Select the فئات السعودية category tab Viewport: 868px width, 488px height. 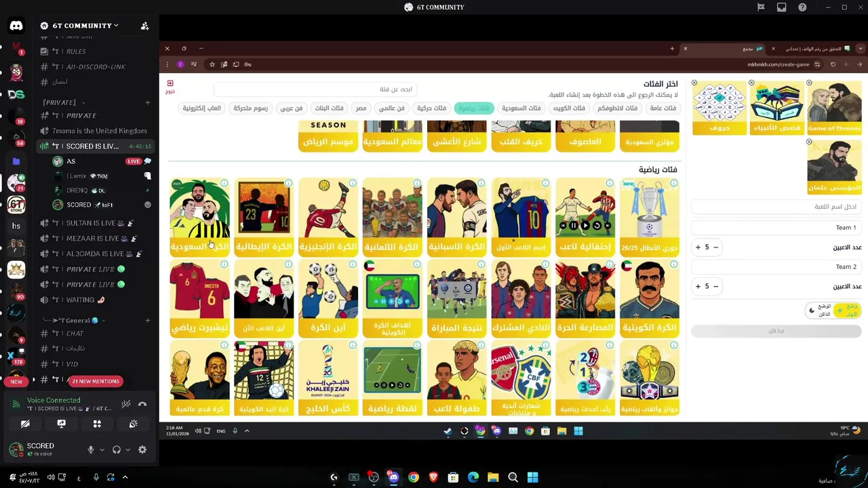(521, 108)
